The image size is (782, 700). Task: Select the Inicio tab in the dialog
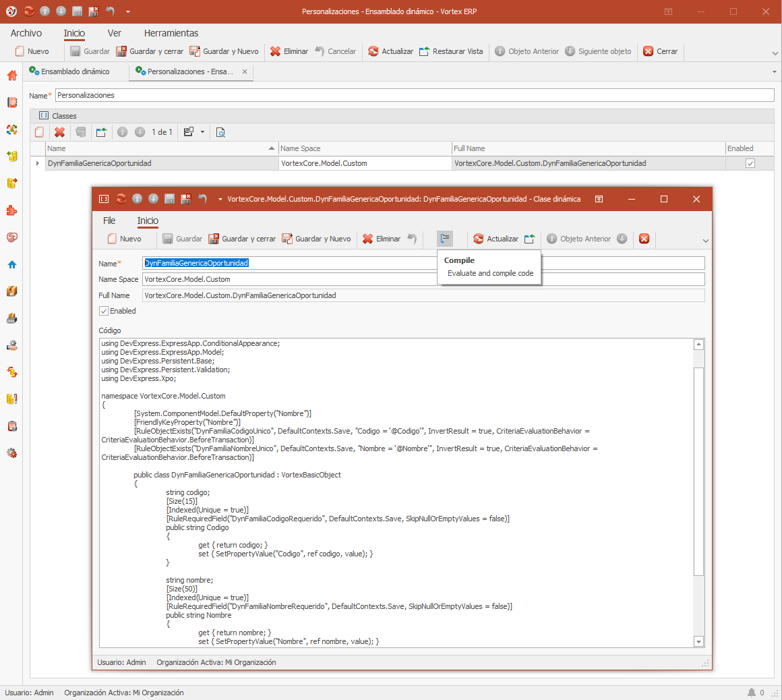(x=148, y=221)
